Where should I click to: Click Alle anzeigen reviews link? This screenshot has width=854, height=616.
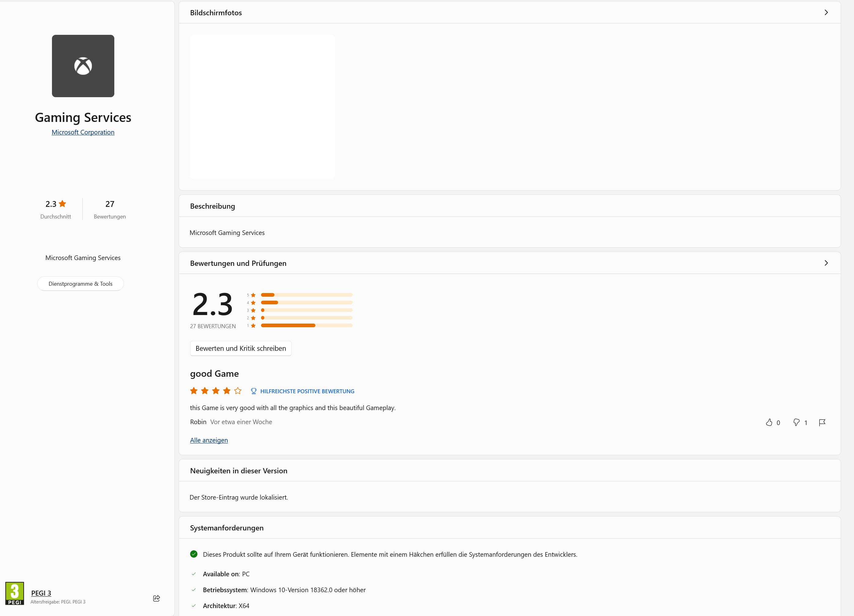click(x=208, y=440)
